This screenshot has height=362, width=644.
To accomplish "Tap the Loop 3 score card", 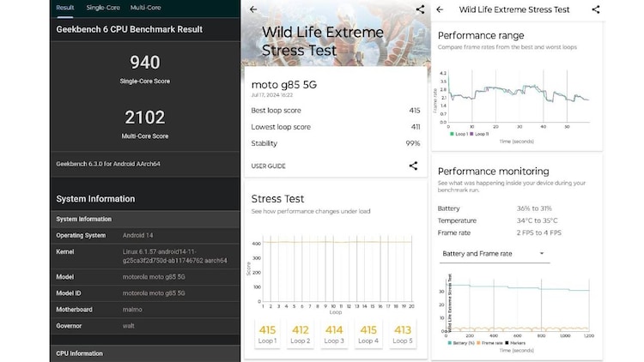I will (x=334, y=334).
